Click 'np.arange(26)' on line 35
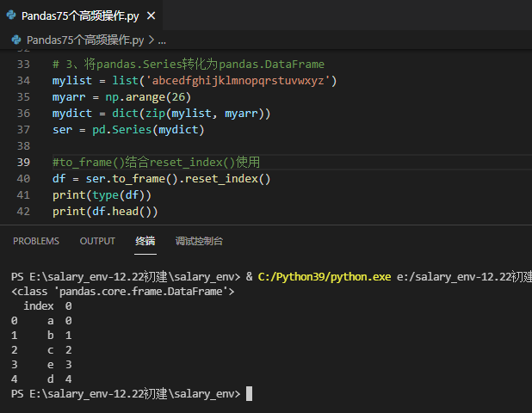The image size is (532, 413). click(148, 97)
